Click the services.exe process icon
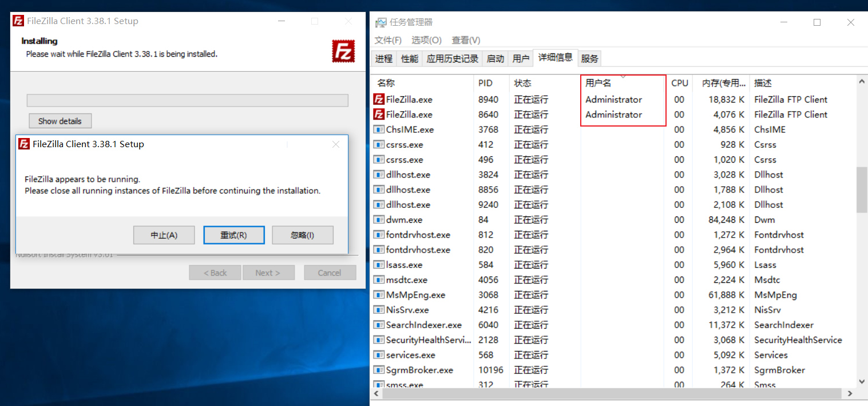 tap(378, 354)
